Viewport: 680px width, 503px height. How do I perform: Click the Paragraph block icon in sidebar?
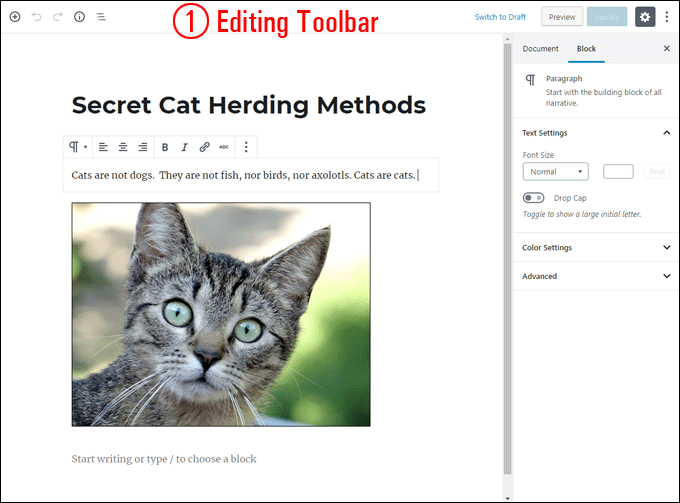[530, 80]
